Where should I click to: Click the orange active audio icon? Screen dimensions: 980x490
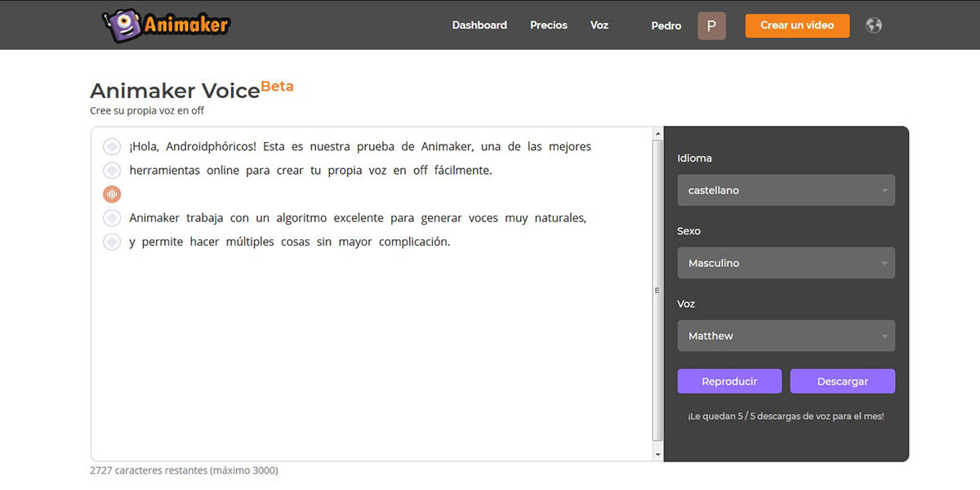pyautogui.click(x=112, y=194)
